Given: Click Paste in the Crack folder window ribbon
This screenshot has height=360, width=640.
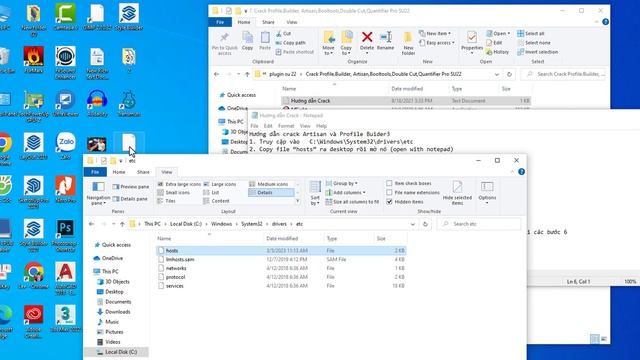Looking at the screenshot, I should tap(265, 41).
